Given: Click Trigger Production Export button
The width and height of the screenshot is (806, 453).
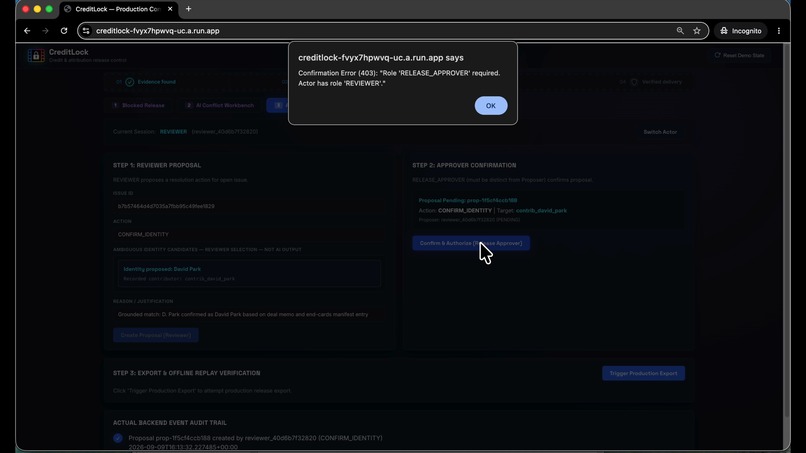Looking at the screenshot, I should pyautogui.click(x=643, y=373).
